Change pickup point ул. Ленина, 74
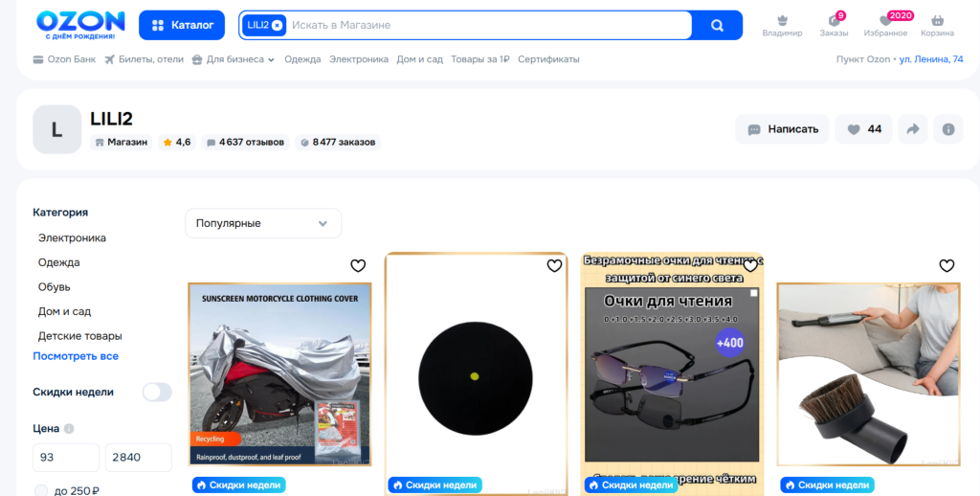 click(930, 59)
